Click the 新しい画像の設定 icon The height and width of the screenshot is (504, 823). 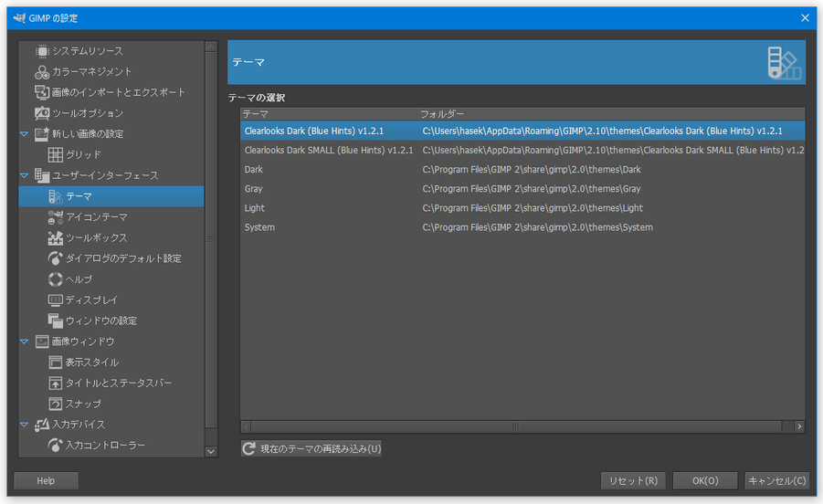click(42, 133)
